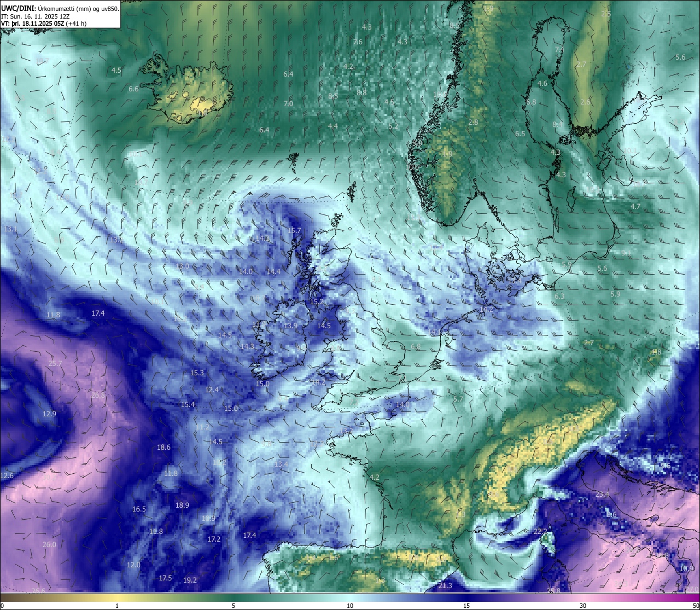The height and width of the screenshot is (610, 700).
Task: Click the map value 2.8 over Norway
Action: click(473, 122)
